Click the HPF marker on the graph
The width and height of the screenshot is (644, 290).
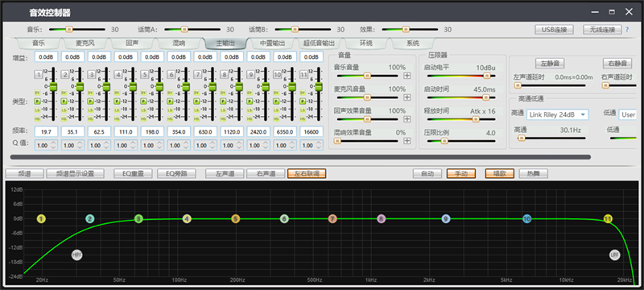(x=76, y=255)
